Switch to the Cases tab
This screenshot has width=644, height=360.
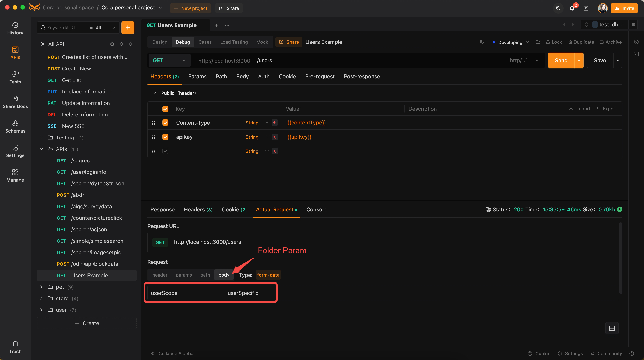pos(205,42)
